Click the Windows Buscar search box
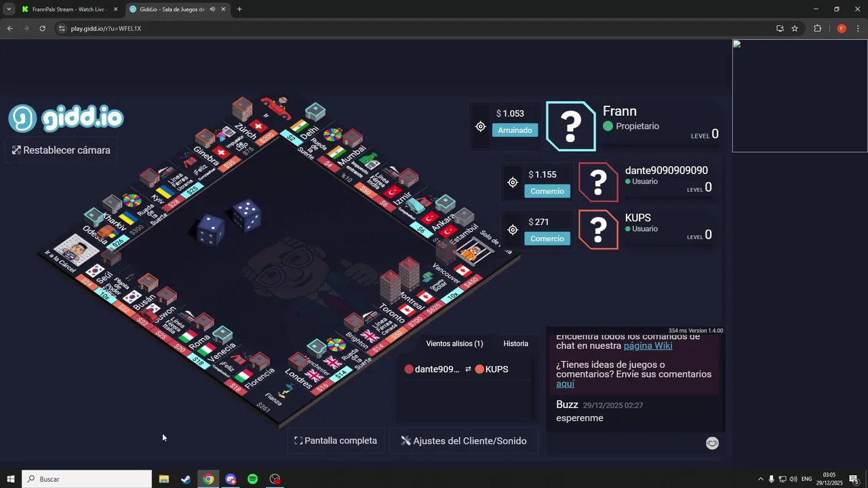Image resolution: width=868 pixels, height=488 pixels. (87, 479)
